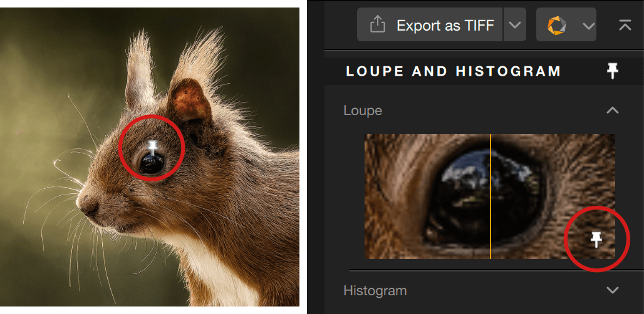
Task: Open the export format dropdown arrow
Action: (x=514, y=24)
